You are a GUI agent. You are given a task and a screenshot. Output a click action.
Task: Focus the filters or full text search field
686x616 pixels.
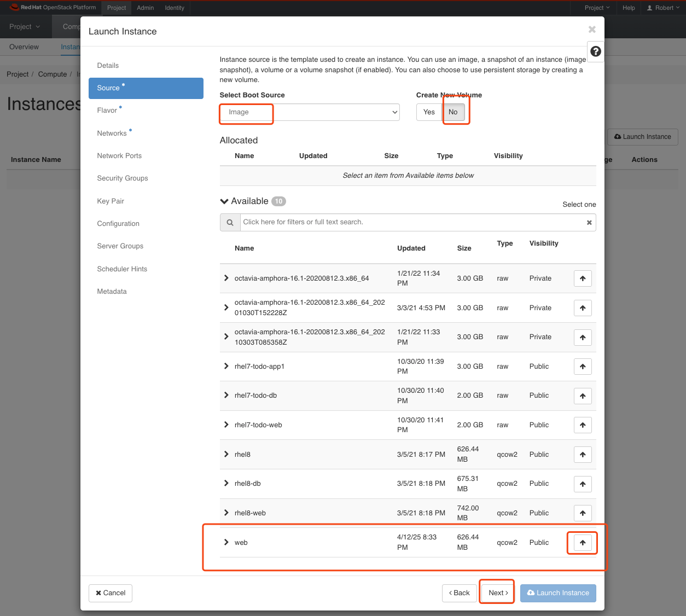[410, 222]
